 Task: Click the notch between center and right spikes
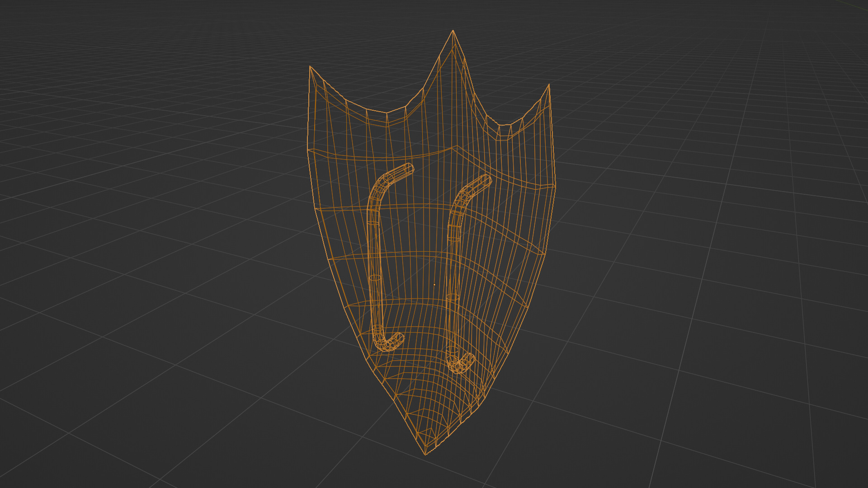(504, 125)
